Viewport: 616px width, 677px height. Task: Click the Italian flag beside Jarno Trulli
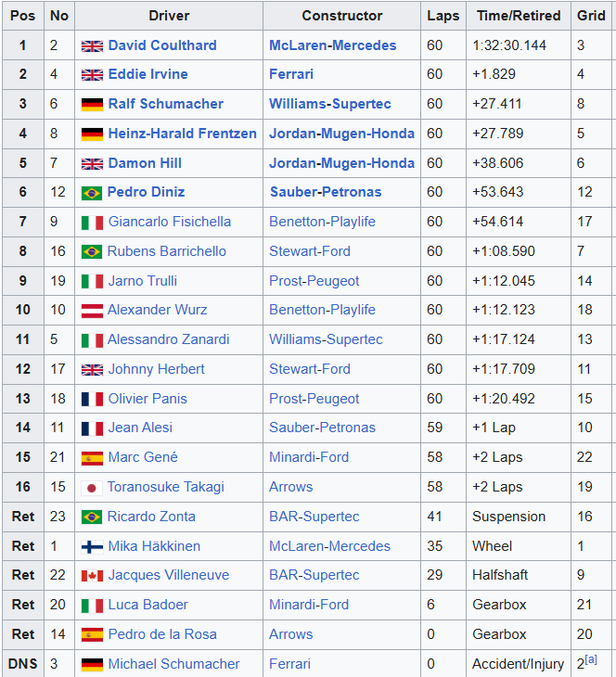tap(92, 282)
